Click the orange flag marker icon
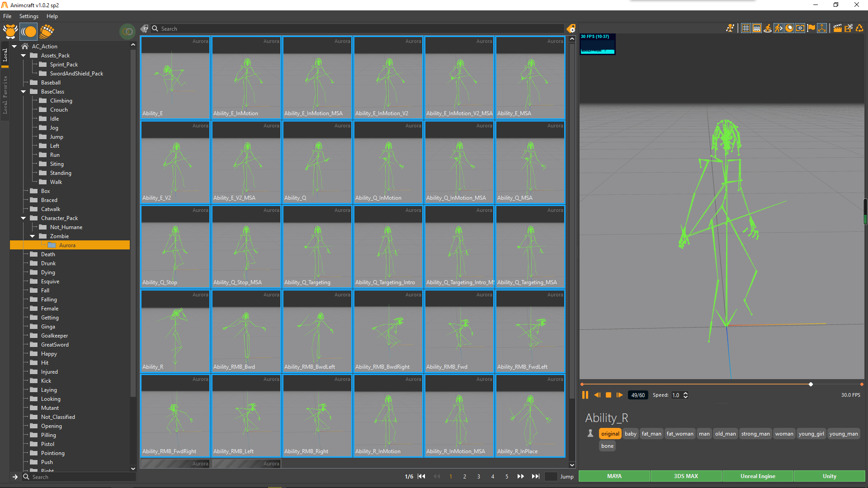The height and width of the screenshot is (488, 868). (811, 28)
